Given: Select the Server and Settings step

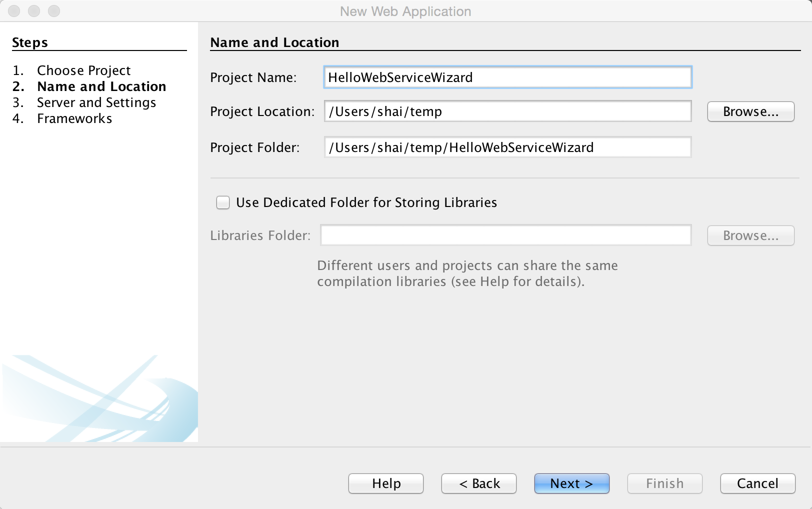Looking at the screenshot, I should (96, 102).
